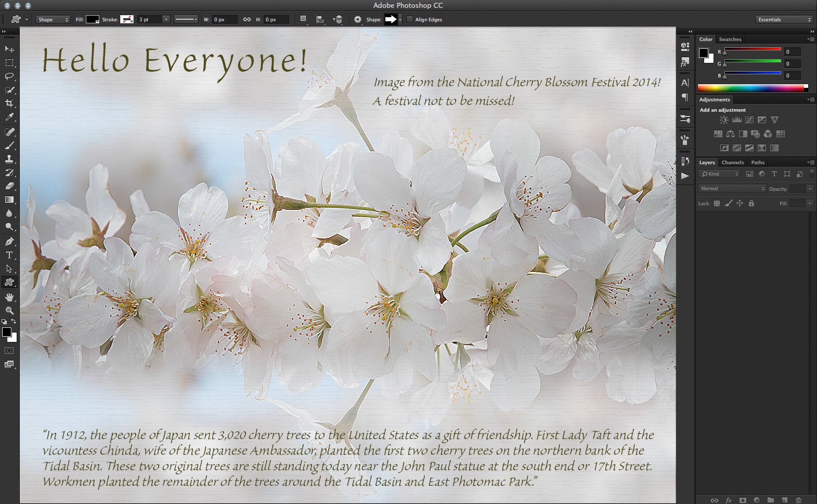Open the Shape tool mode dropdown

tap(53, 20)
